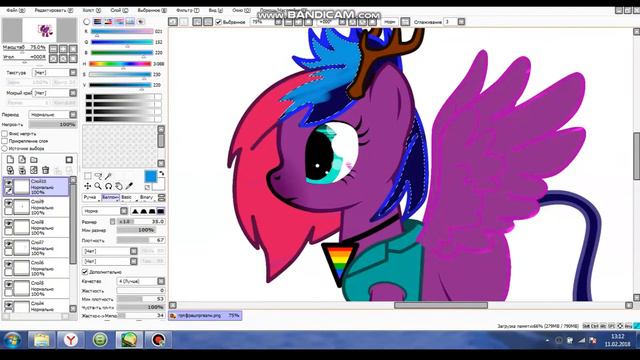Switch to the Binary brush tool
The width and height of the screenshot is (640, 360).
pyautogui.click(x=147, y=198)
